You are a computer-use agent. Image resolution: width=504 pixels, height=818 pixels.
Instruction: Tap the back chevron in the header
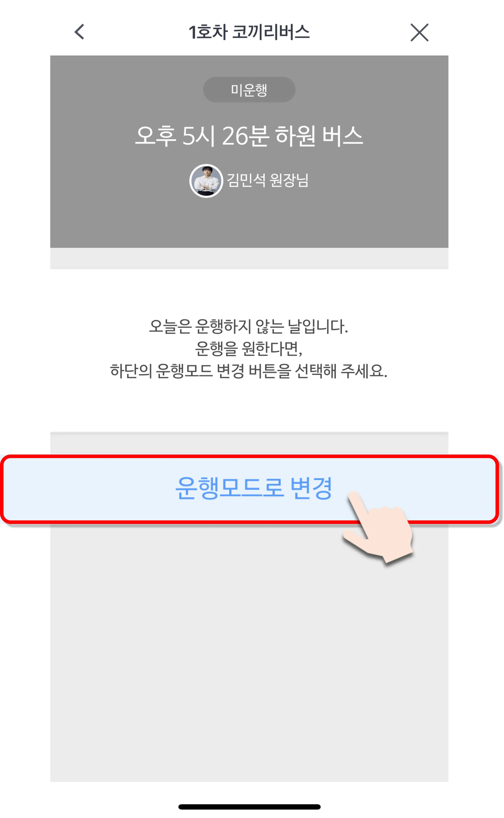click(x=79, y=32)
